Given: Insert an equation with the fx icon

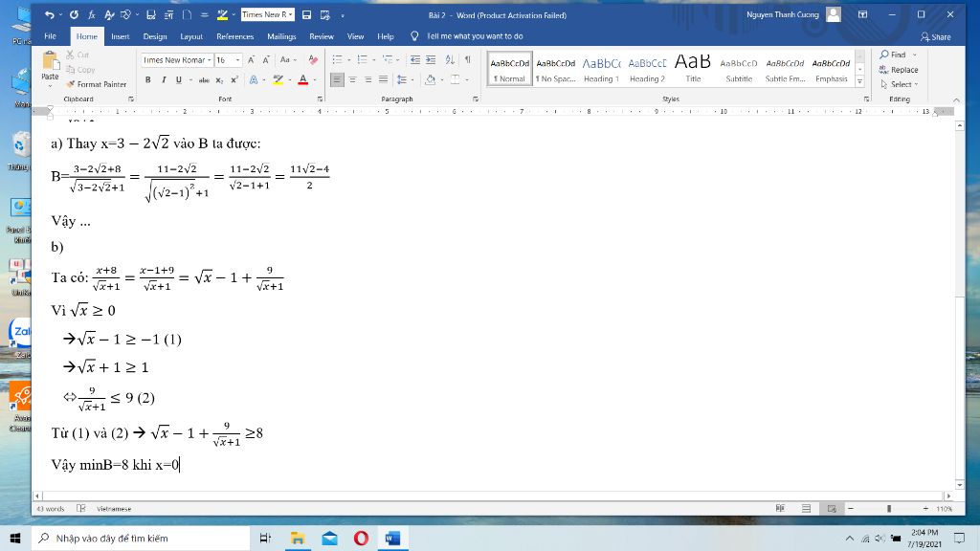Looking at the screenshot, I should click(91, 15).
